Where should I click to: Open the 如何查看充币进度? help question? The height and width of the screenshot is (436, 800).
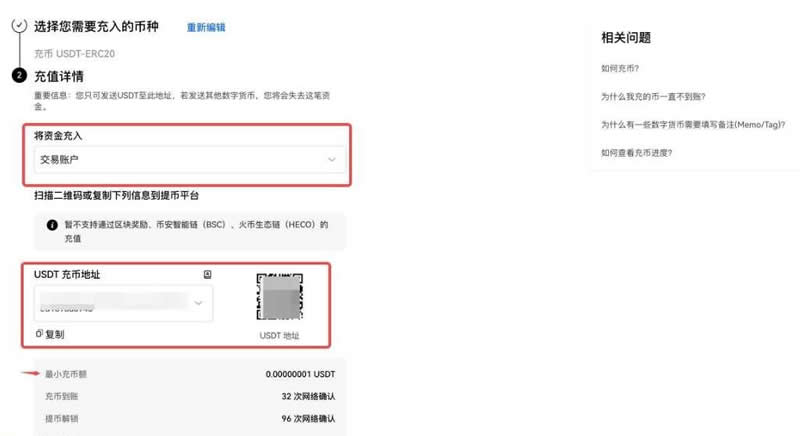636,152
